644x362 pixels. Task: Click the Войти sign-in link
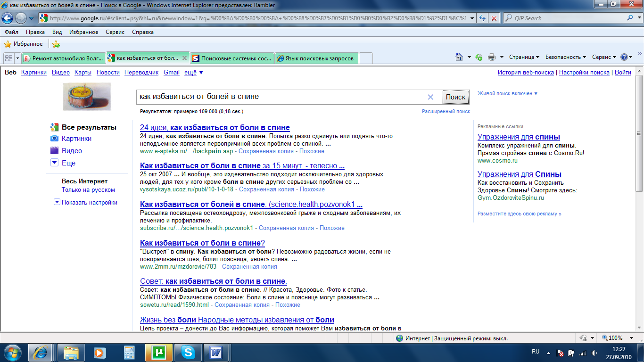pos(623,72)
